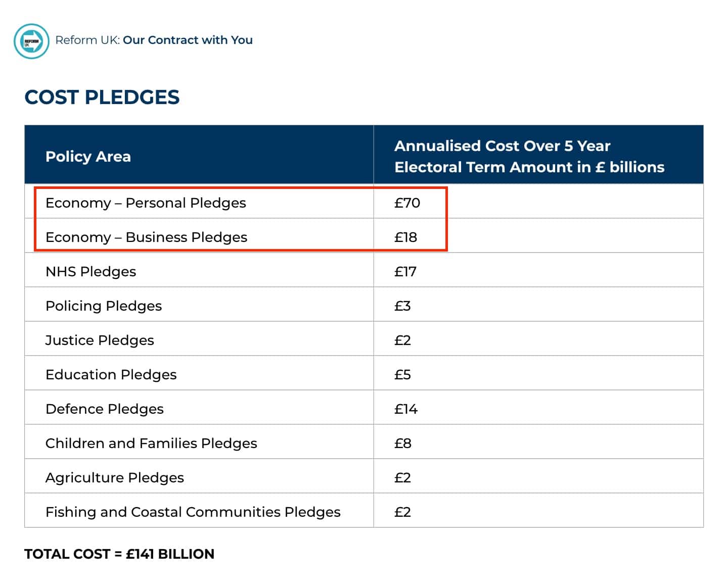Select the £14 cost value
This screenshot has height=588, width=725.
[x=406, y=409]
